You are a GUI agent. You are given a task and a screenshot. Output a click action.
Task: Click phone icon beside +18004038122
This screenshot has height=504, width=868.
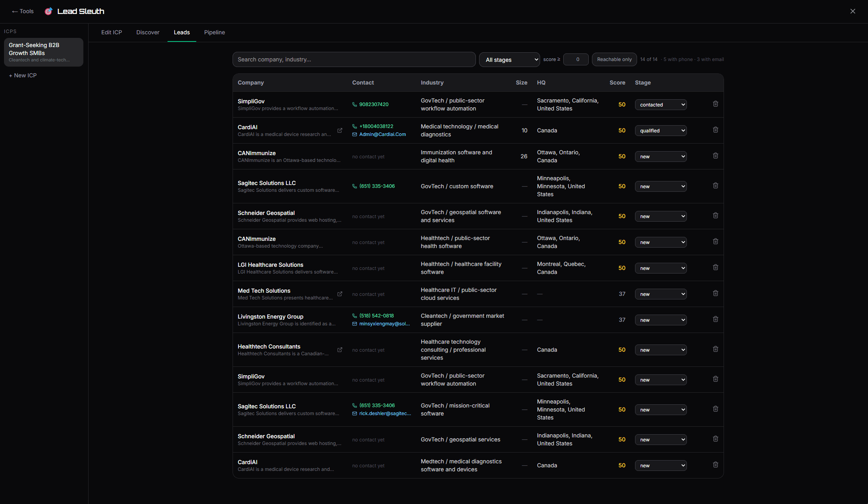click(355, 126)
